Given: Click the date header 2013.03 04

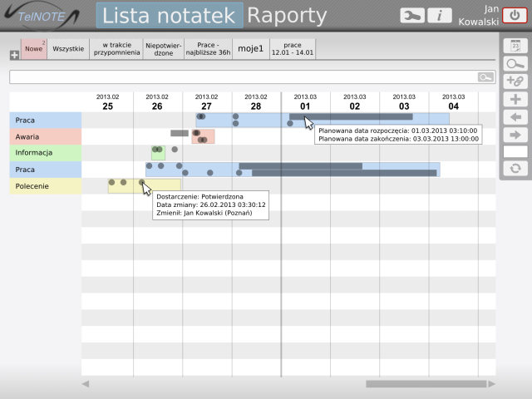Looking at the screenshot, I should (x=454, y=102).
